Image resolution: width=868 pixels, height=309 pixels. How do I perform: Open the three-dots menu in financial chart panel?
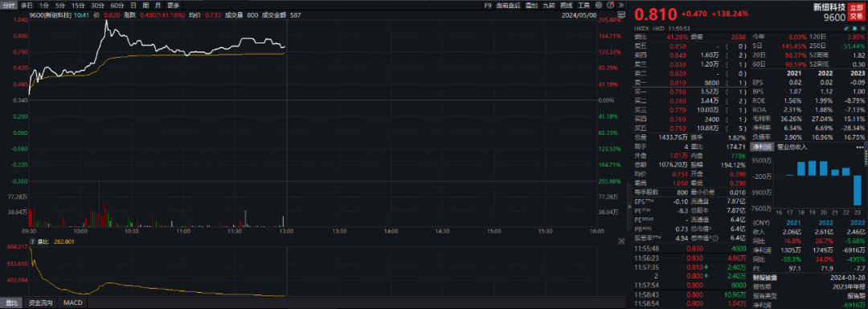[x=860, y=147]
